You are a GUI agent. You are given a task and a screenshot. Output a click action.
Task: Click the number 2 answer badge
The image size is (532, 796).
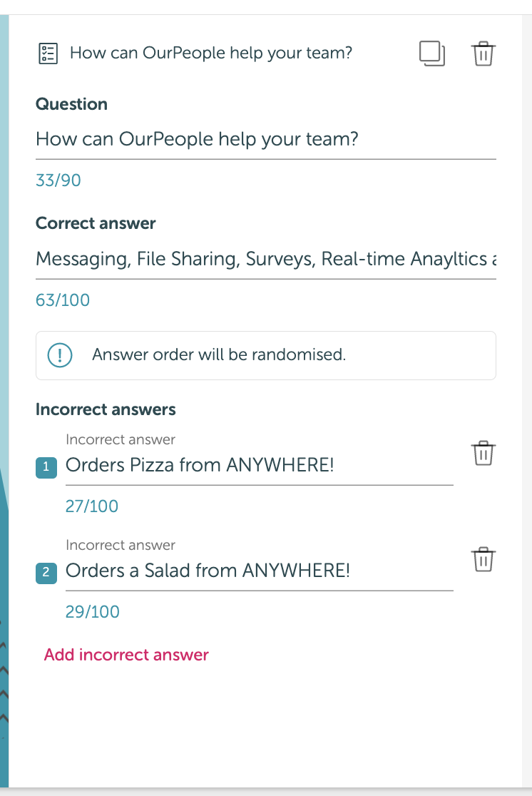(46, 573)
